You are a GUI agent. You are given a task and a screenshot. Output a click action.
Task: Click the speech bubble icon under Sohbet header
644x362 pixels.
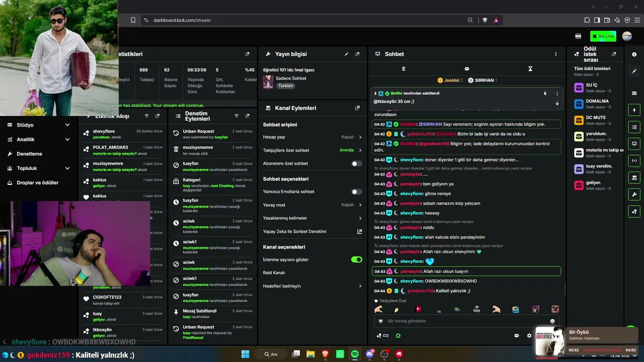(467, 69)
